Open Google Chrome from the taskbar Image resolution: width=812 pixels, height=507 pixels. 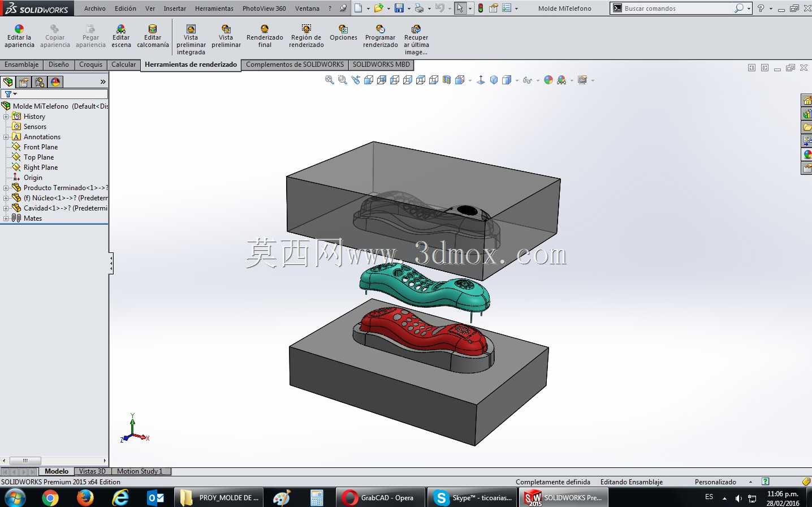pyautogui.click(x=50, y=498)
